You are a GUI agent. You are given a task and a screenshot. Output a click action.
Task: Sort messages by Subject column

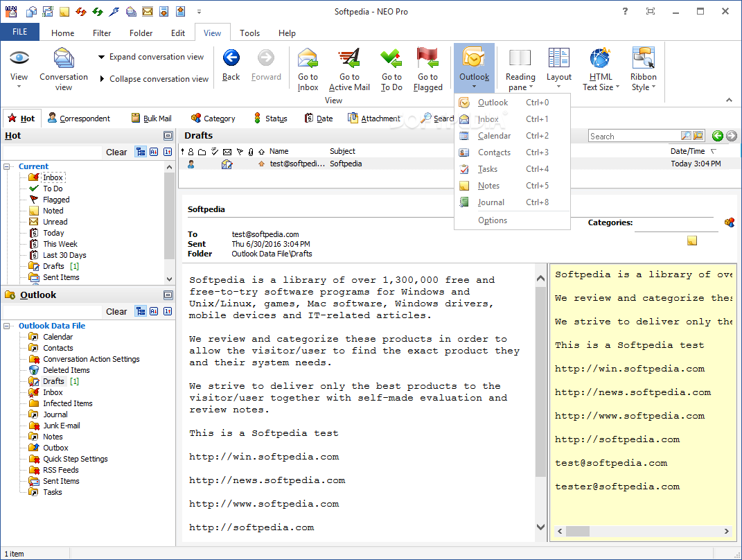[343, 152]
